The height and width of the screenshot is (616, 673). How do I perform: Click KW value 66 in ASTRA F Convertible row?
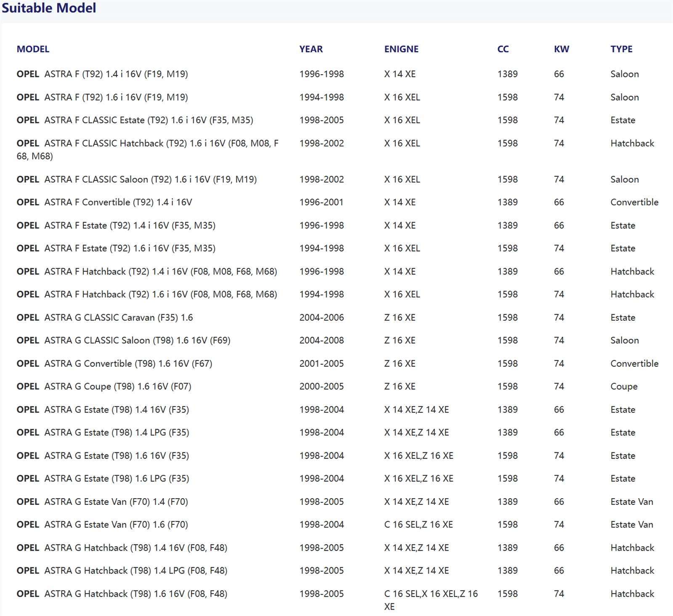pyautogui.click(x=559, y=202)
